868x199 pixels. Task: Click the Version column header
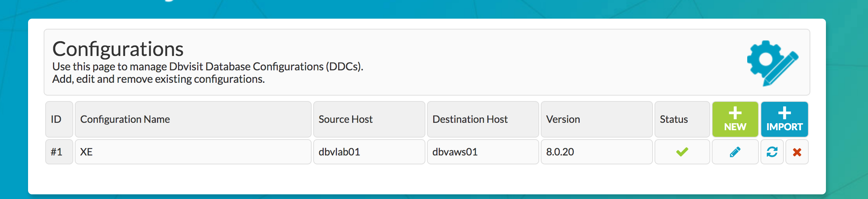(597, 119)
